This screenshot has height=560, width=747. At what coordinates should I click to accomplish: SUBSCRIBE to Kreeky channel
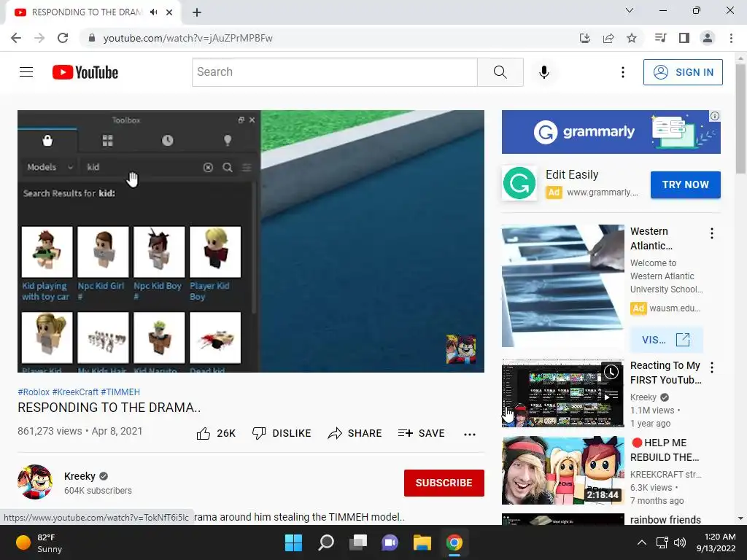point(444,483)
